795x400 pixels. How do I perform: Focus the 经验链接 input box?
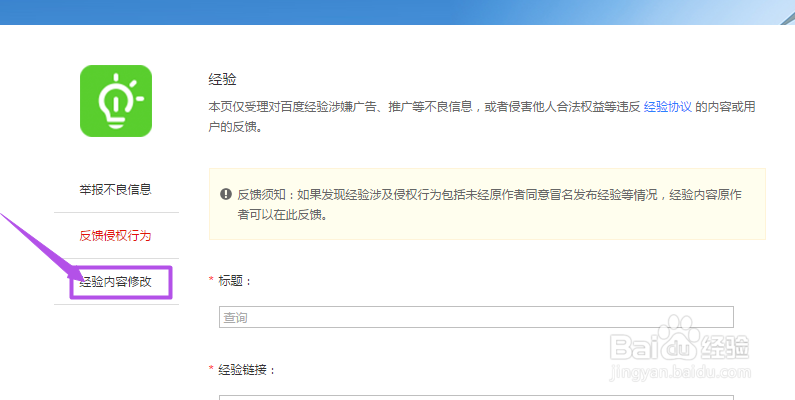pyautogui.click(x=476, y=395)
